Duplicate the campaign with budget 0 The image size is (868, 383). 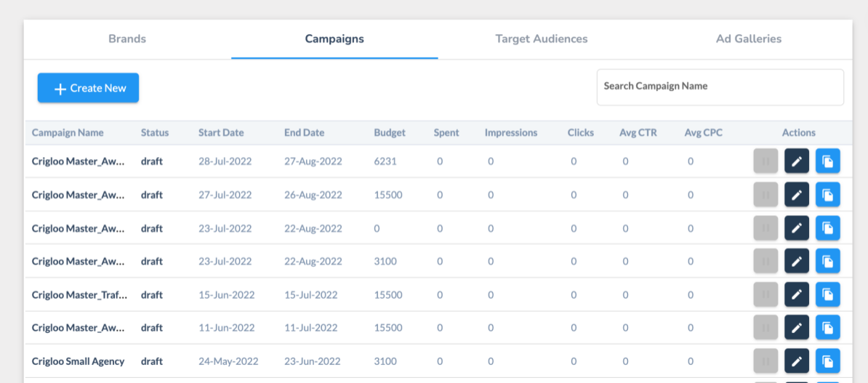pyautogui.click(x=827, y=227)
